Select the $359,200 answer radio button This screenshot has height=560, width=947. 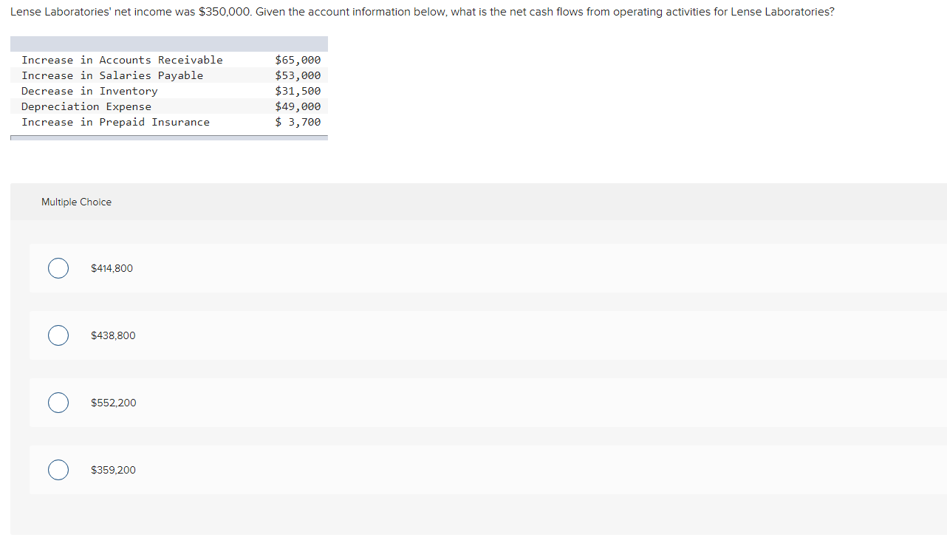click(x=58, y=470)
